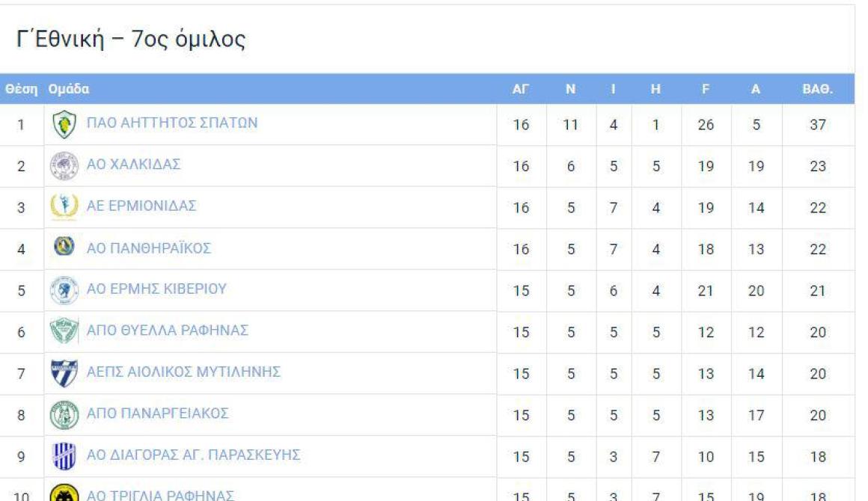The image size is (868, 501).
Task: Open the ΑΟ ΧΑΛΚΙΔΑΣ team link
Action: tap(133, 165)
